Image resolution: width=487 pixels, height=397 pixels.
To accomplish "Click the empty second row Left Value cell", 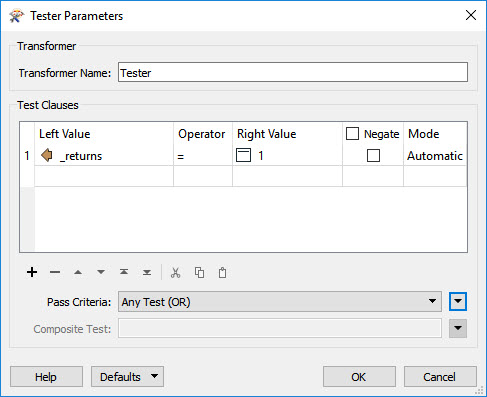I will coord(104,176).
